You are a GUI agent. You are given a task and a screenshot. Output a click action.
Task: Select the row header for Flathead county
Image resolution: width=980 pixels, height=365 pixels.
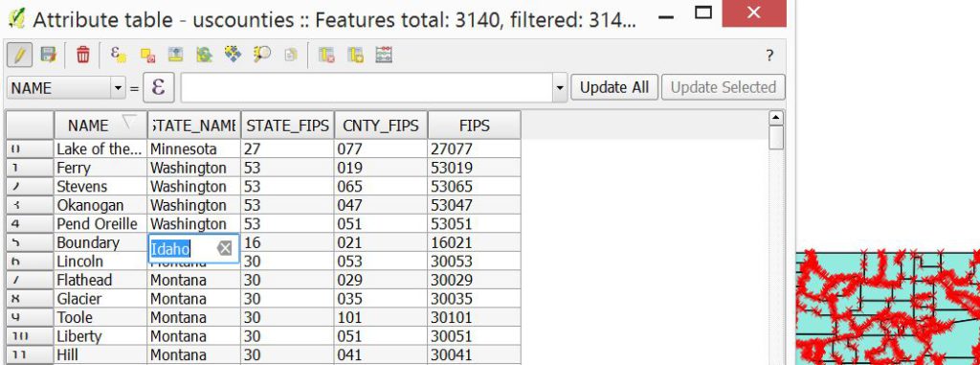click(x=30, y=280)
